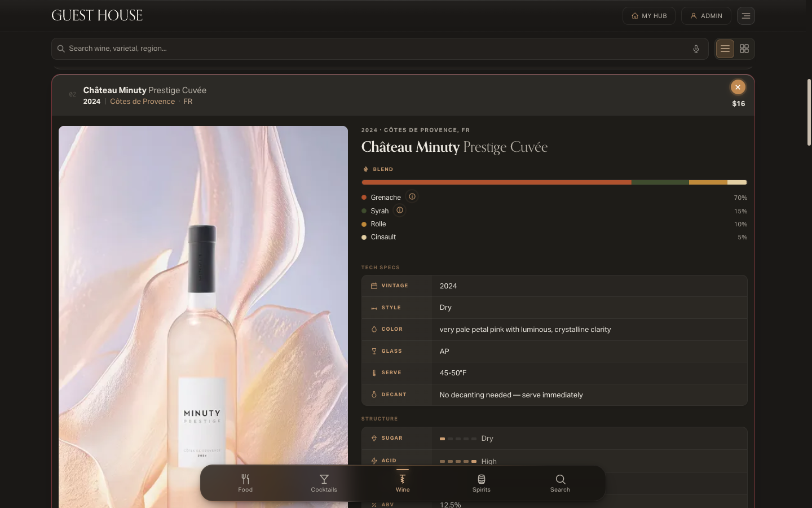Click the search magnifier icon in search bar
812x508 pixels.
(61, 49)
